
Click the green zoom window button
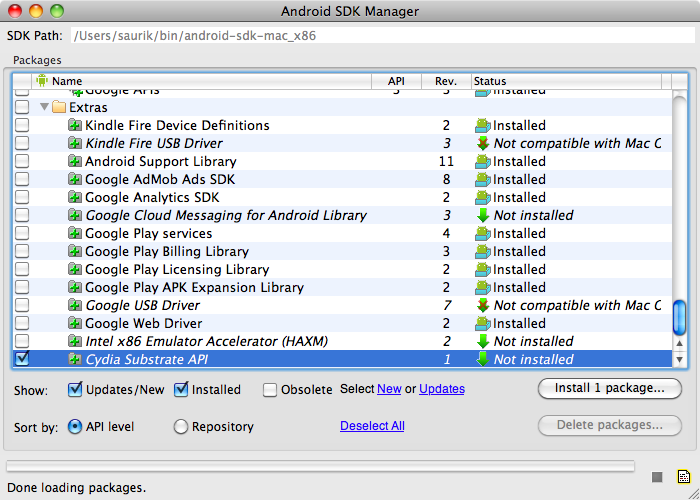coord(57,11)
